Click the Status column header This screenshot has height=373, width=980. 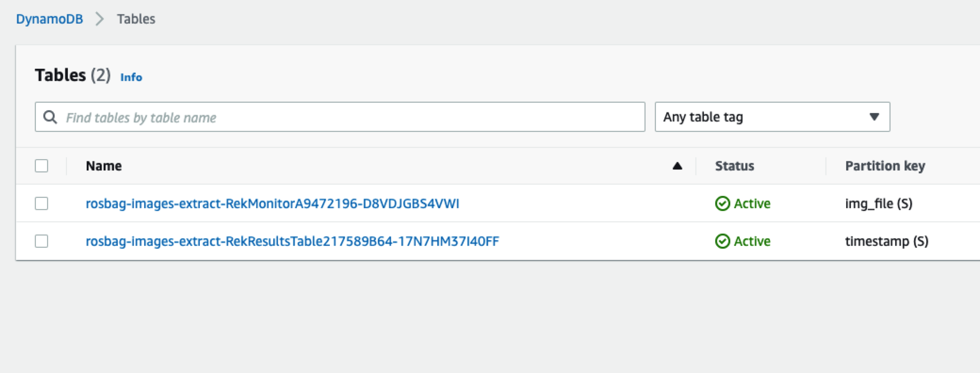pos(735,166)
